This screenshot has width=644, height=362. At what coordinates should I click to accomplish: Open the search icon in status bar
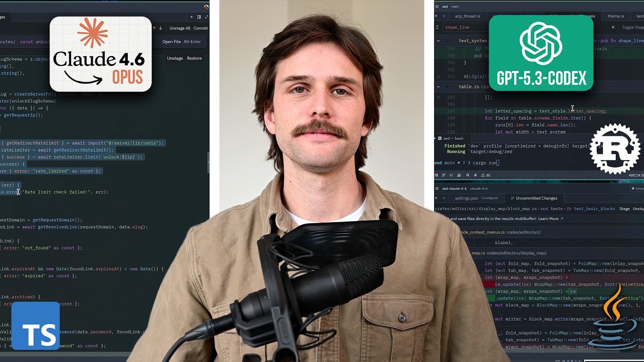tap(468, 175)
